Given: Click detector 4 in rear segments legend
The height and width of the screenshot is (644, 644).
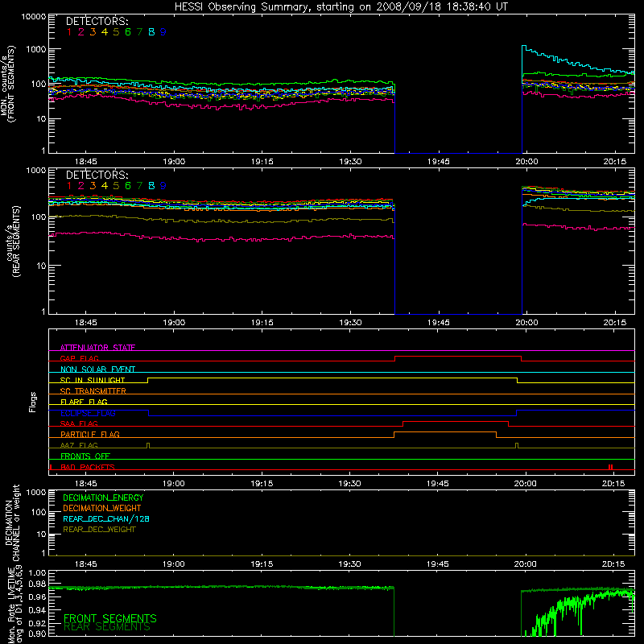Looking at the screenshot, I should click(x=105, y=186).
